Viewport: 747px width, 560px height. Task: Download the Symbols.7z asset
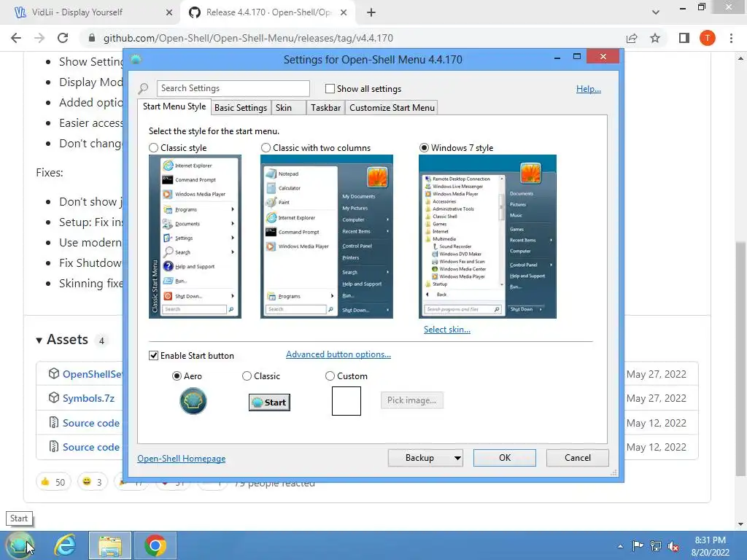[88, 398]
